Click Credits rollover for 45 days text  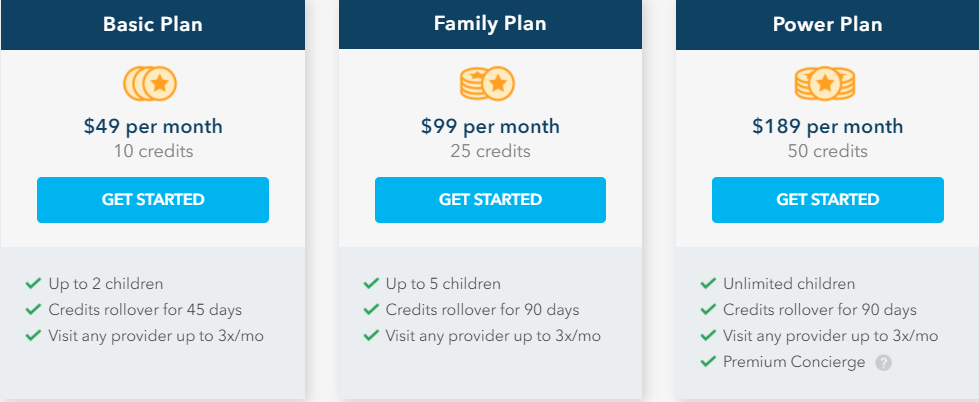(x=145, y=310)
